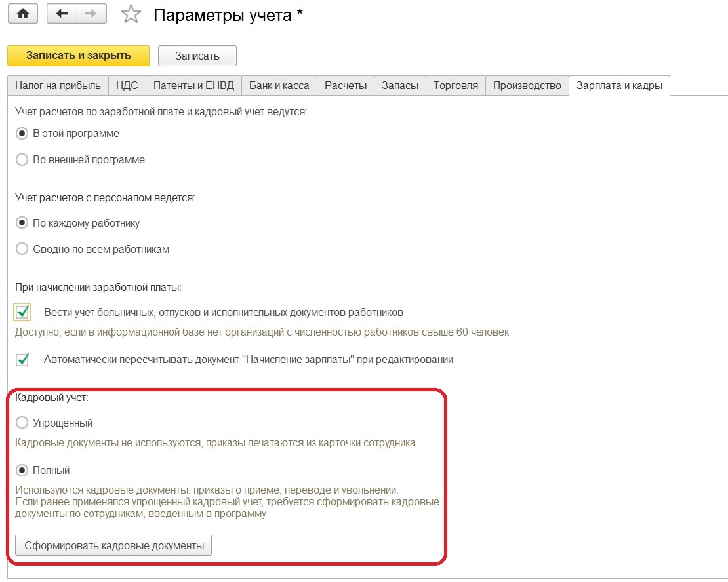The width and height of the screenshot is (728, 582).
Task: Go to the Расчеты tab
Action: [x=346, y=86]
